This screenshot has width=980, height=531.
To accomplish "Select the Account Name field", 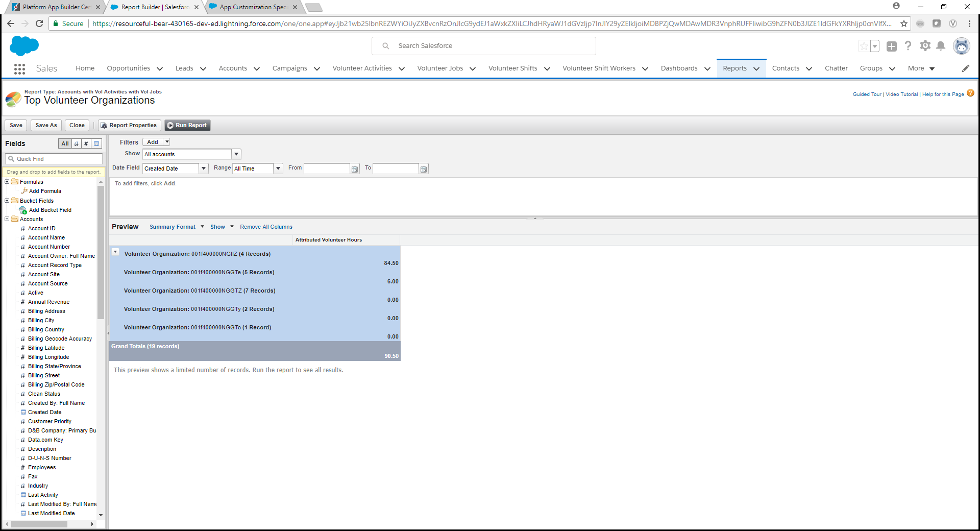I will point(46,237).
